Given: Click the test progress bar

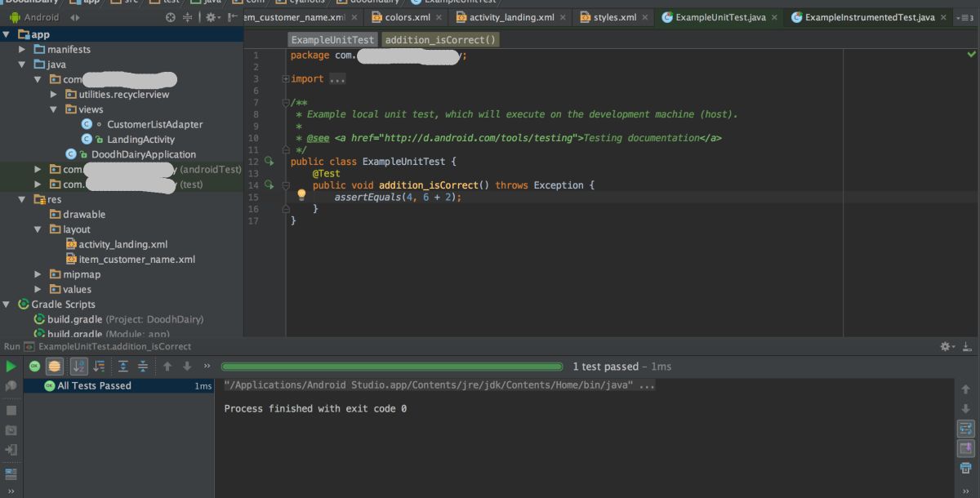Looking at the screenshot, I should point(392,367).
